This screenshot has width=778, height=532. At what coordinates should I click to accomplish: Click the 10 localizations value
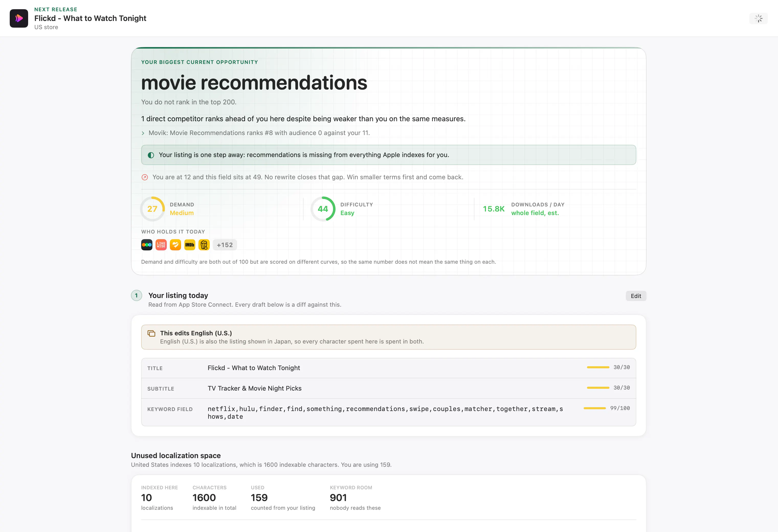pos(146,498)
